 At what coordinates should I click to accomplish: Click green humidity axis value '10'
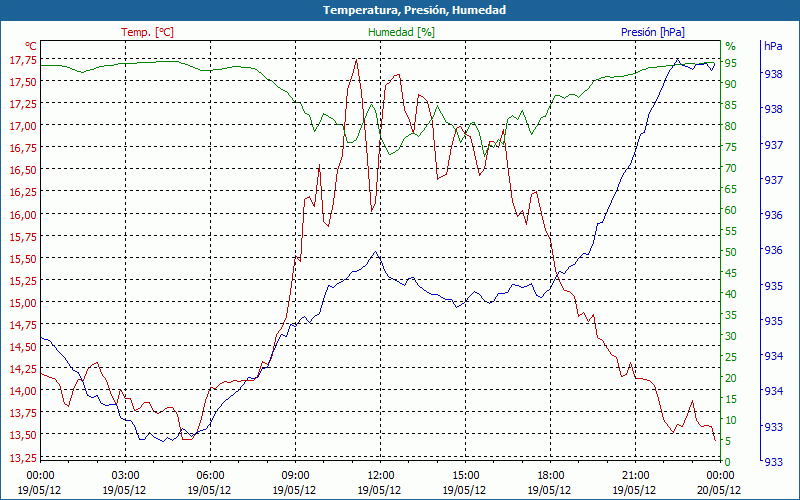731,420
